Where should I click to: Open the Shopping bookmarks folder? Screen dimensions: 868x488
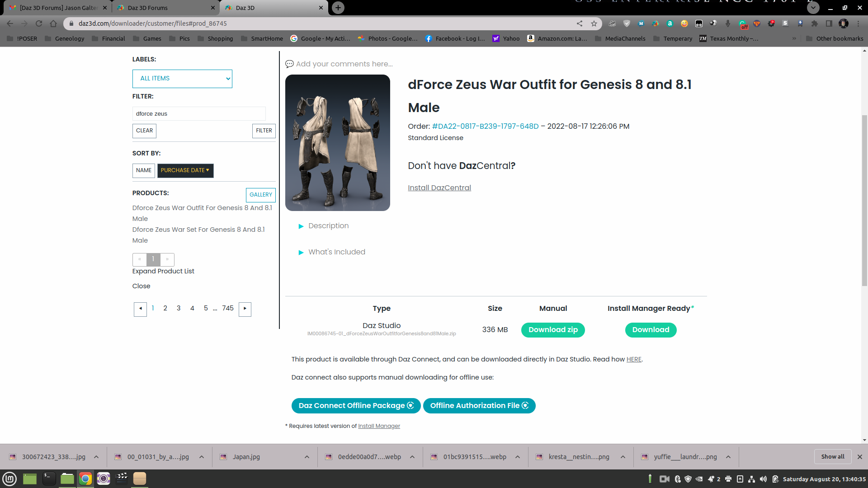tap(215, 38)
